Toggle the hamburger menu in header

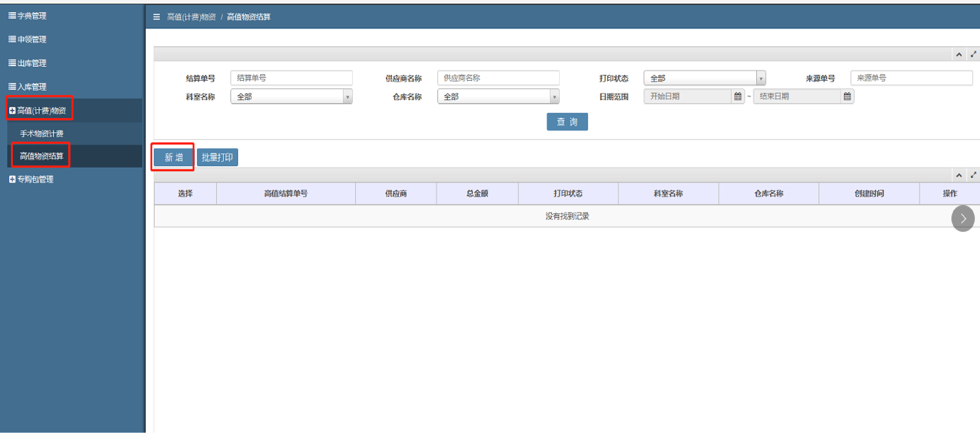pos(156,17)
